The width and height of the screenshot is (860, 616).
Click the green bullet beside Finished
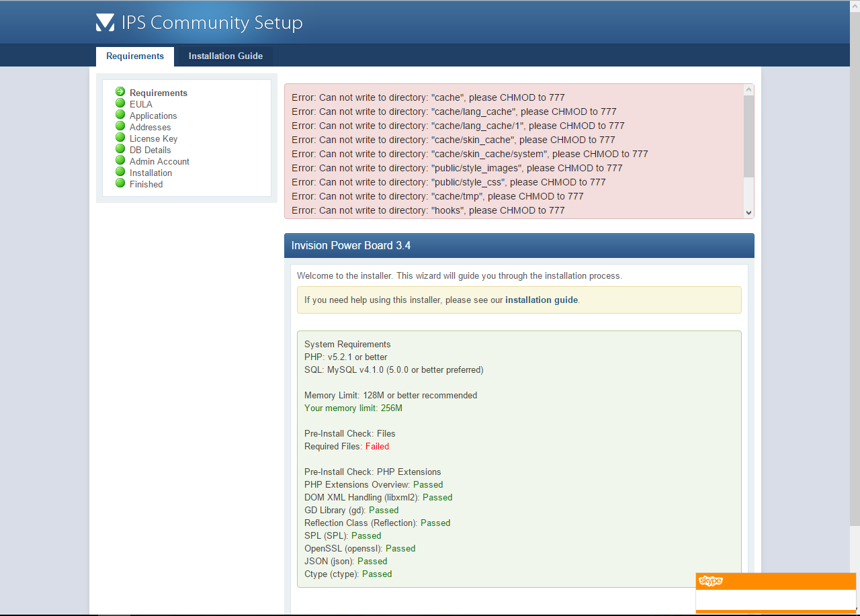pos(120,183)
